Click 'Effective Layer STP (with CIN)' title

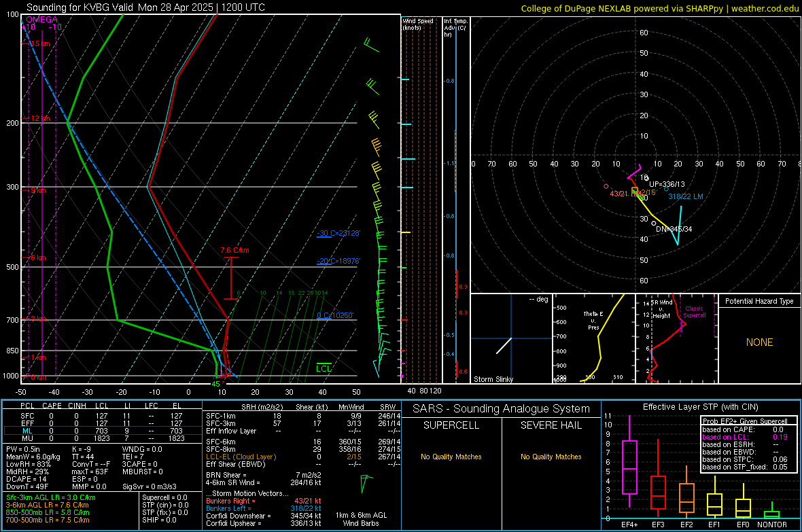tap(700, 407)
